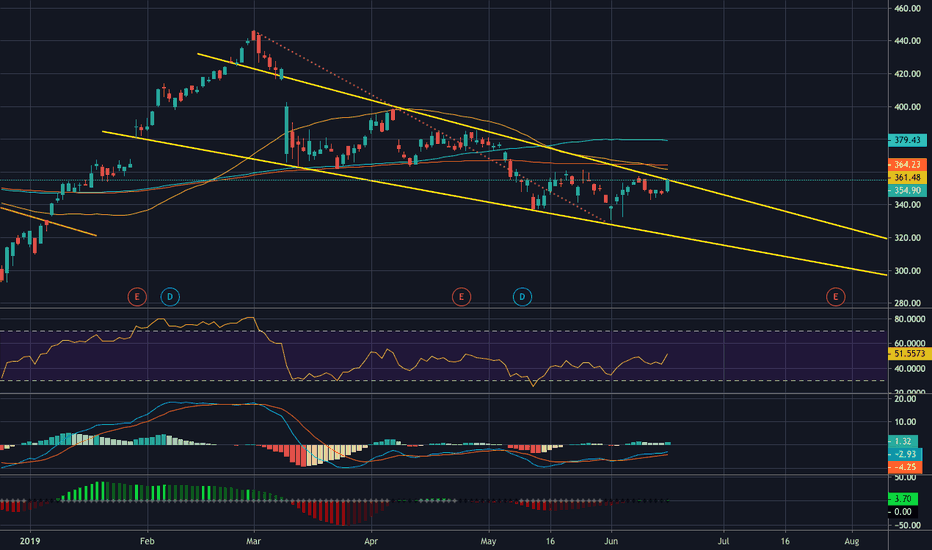Click the Aug time axis label

[x=852, y=541]
